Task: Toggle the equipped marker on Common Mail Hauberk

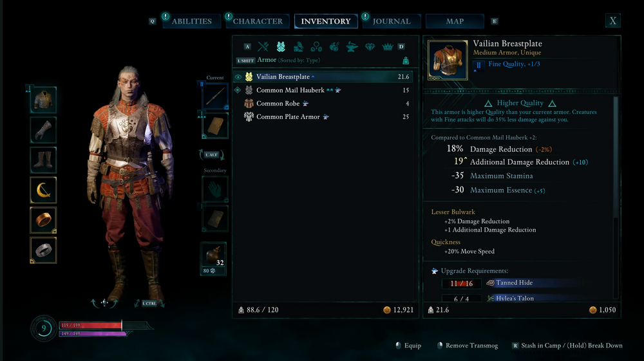Action: click(238, 90)
